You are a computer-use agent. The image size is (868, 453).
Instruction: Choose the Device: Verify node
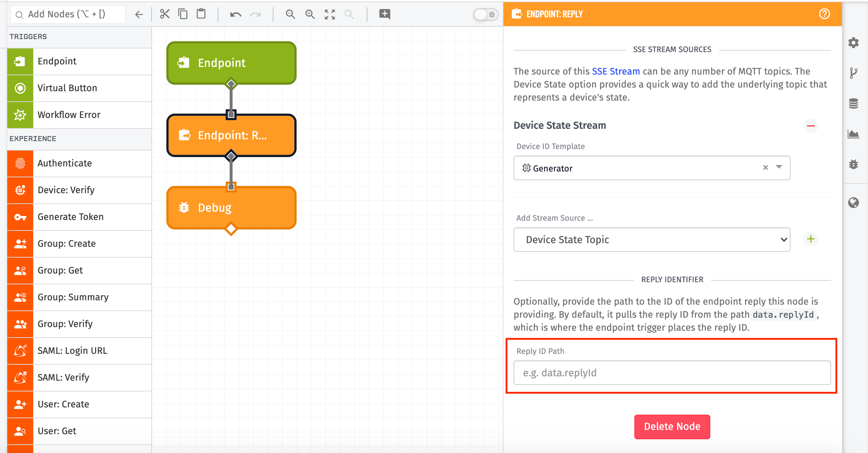tap(79, 190)
